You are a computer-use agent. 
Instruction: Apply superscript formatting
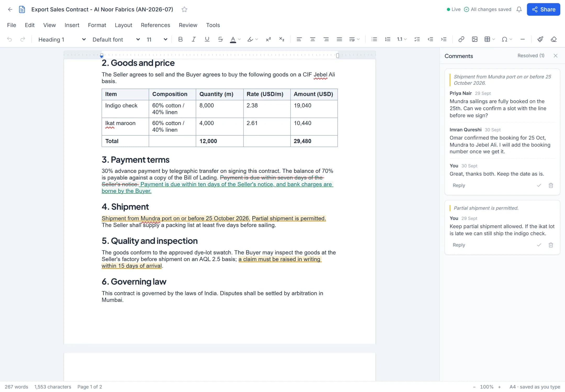[x=268, y=39]
